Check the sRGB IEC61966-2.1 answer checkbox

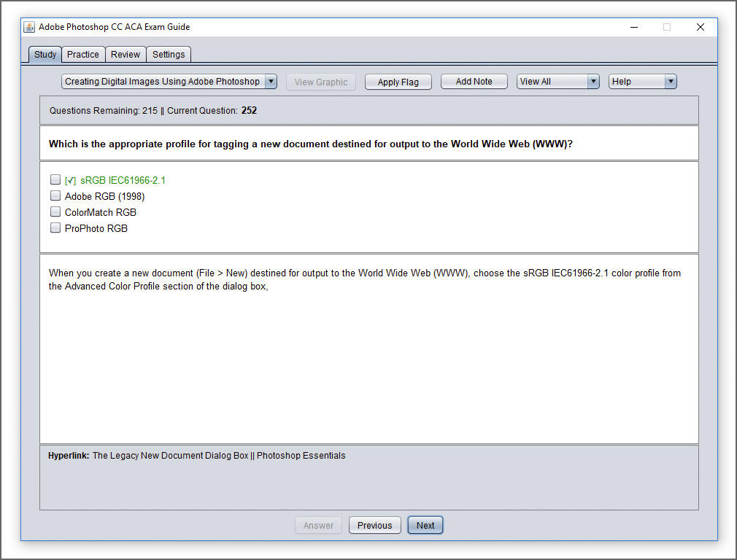pos(55,179)
